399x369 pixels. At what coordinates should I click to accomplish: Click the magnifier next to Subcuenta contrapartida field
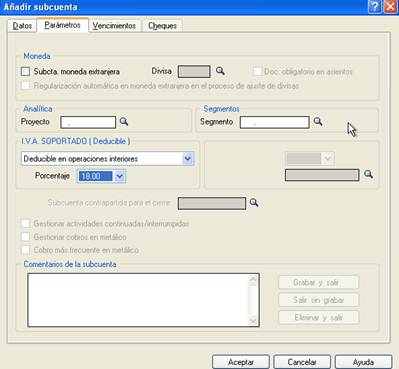tap(254, 203)
